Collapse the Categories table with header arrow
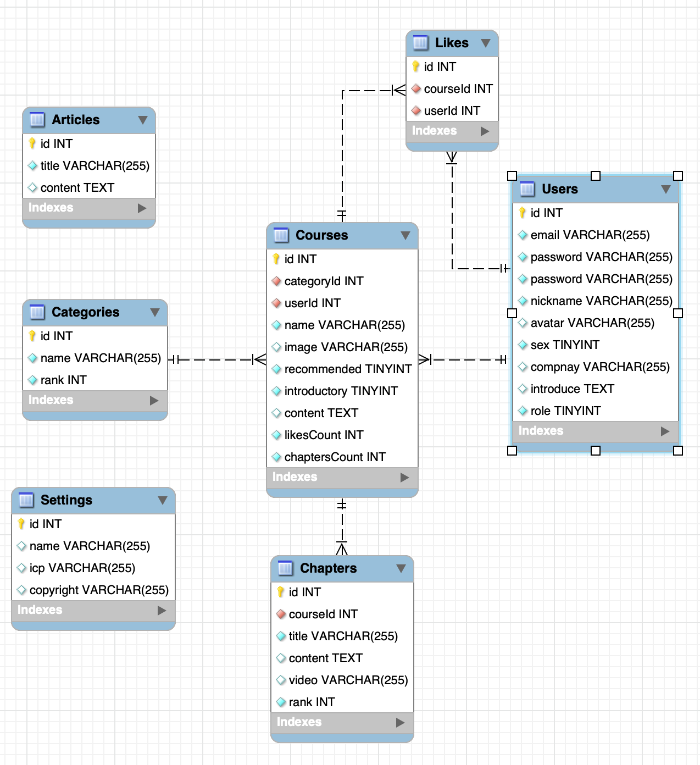700x765 pixels. pos(155,312)
